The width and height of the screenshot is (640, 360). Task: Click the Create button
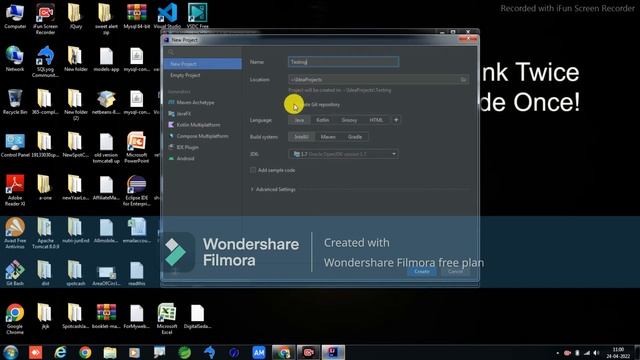(422, 271)
